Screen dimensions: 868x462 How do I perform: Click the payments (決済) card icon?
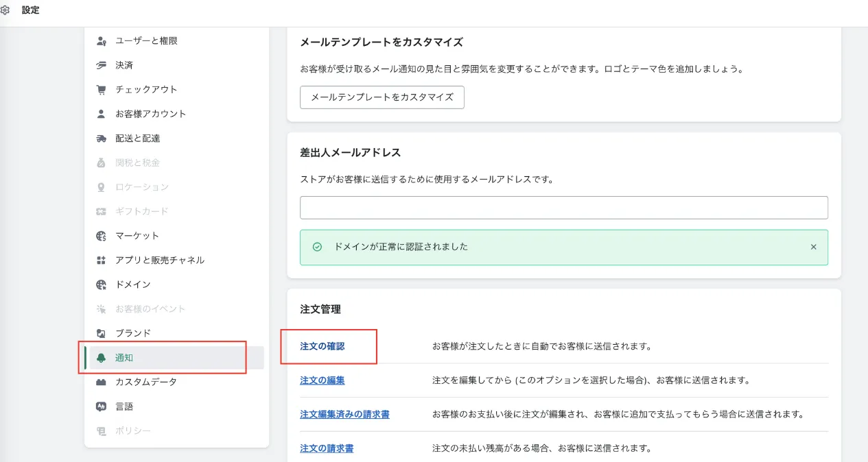pyautogui.click(x=102, y=65)
